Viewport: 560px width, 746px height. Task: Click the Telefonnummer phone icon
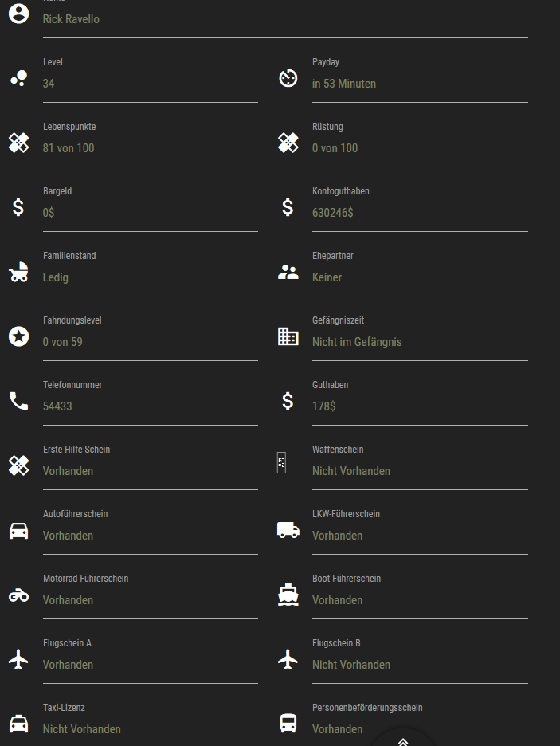(18, 401)
